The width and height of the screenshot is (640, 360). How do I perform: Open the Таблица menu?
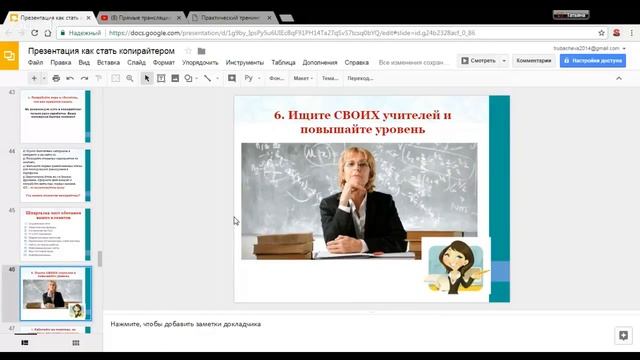(283, 62)
